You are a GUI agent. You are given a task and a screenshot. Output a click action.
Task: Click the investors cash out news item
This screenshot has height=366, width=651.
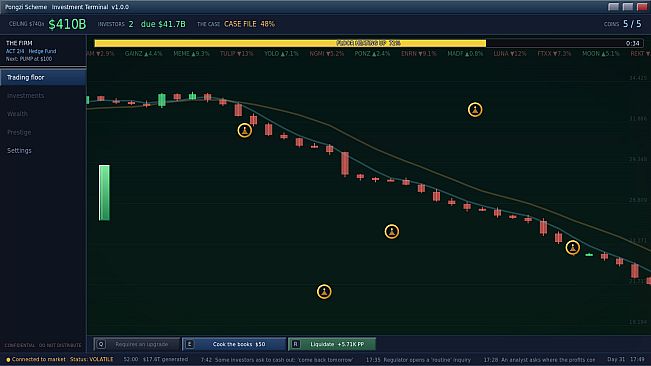[x=277, y=360]
